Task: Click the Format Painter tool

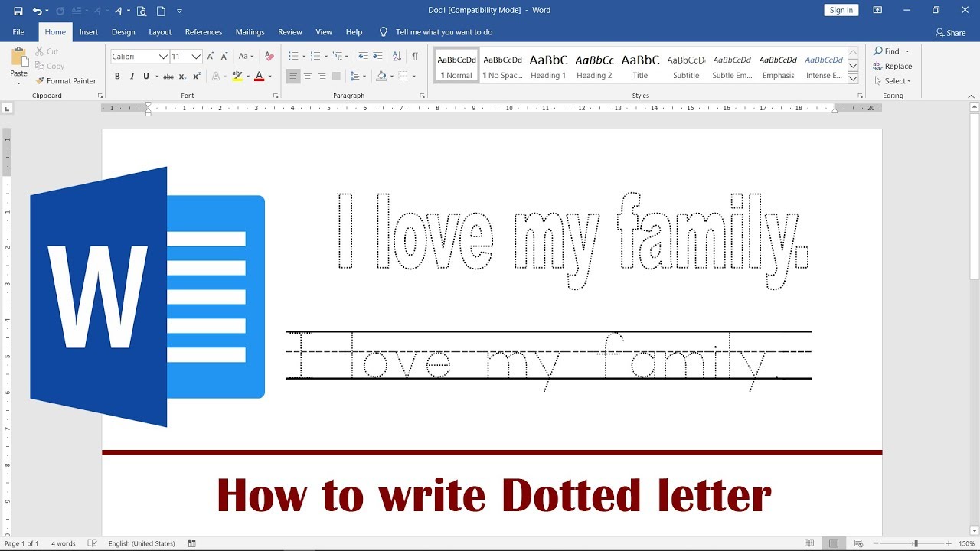Action: point(66,81)
